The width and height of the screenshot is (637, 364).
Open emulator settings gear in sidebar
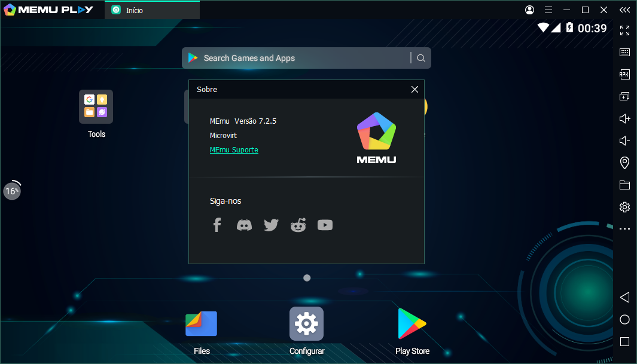624,207
